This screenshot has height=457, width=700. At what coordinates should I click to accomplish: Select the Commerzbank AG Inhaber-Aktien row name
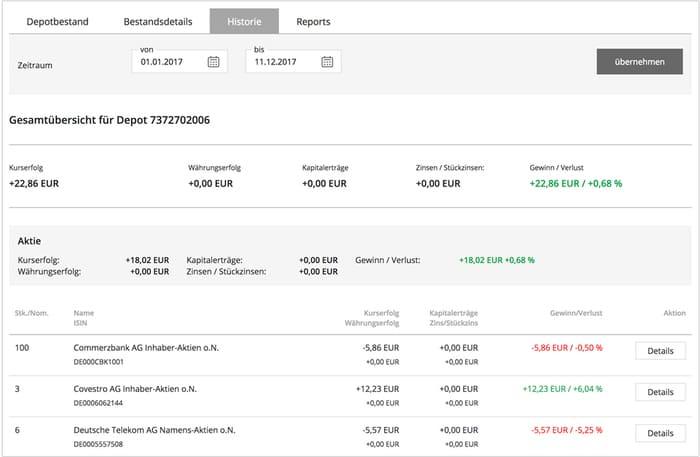click(146, 348)
